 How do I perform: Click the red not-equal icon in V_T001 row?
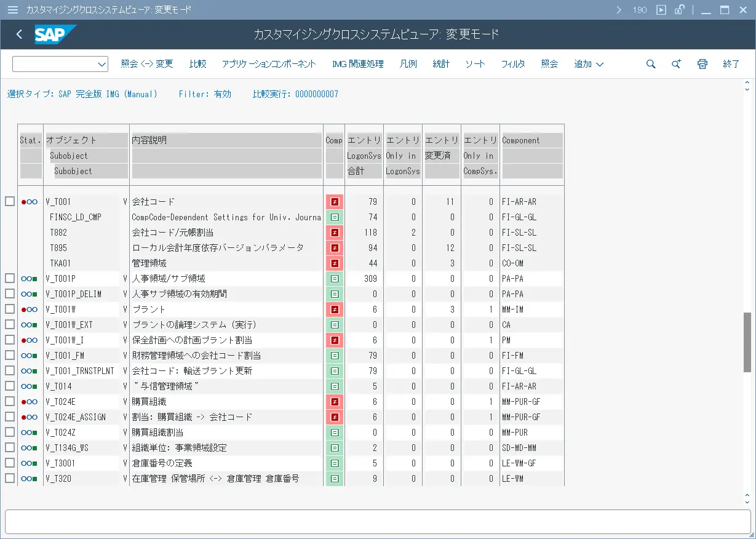point(335,202)
